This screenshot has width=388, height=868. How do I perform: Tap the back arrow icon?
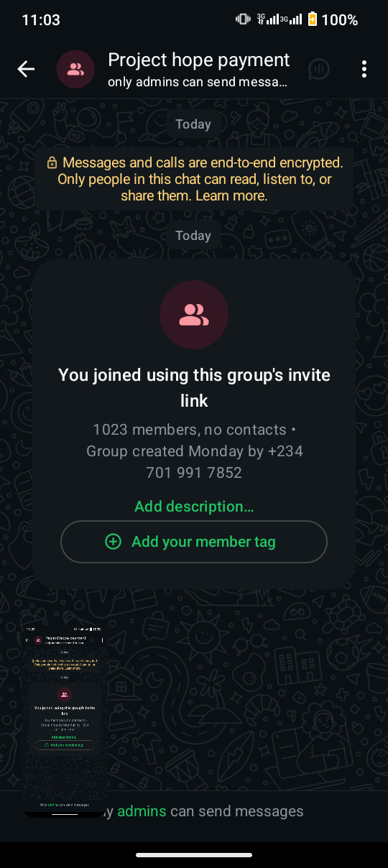point(26,69)
